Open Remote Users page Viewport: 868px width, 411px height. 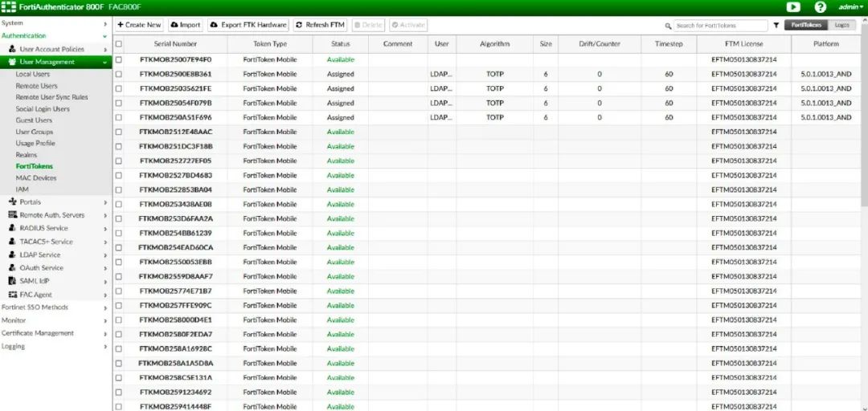(x=36, y=86)
